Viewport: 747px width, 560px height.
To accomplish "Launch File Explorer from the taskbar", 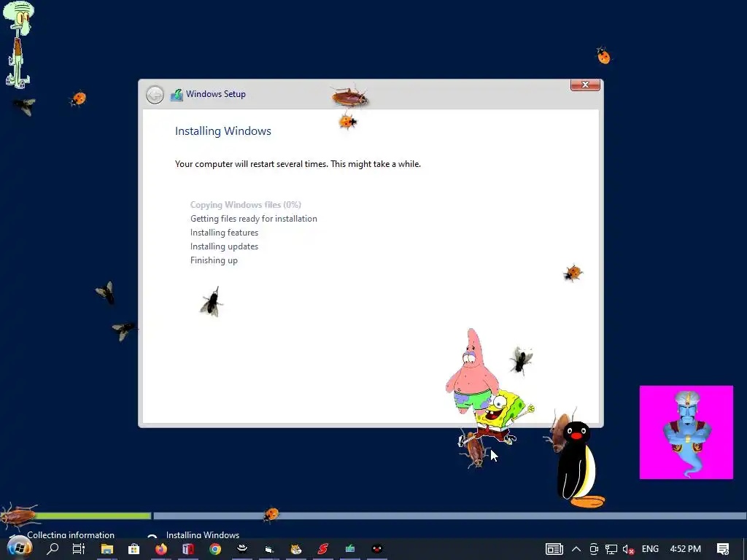I will click(107, 549).
